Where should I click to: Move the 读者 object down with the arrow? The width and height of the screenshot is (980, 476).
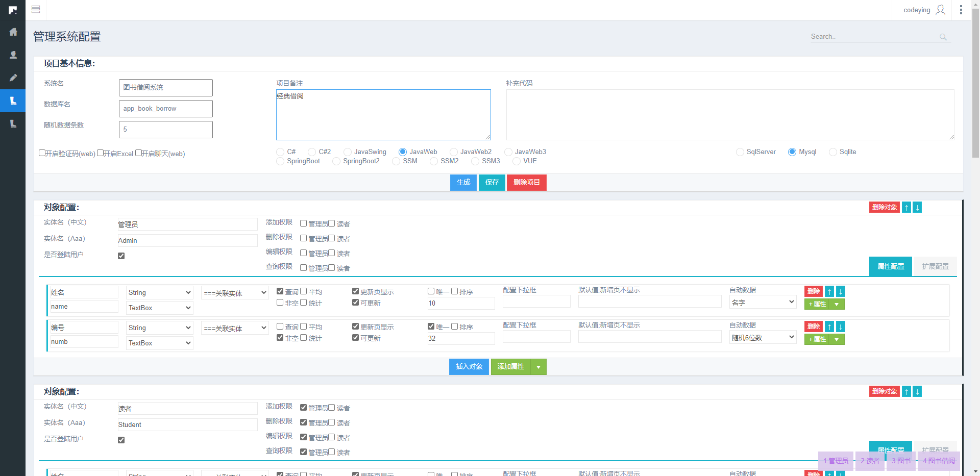(917, 391)
